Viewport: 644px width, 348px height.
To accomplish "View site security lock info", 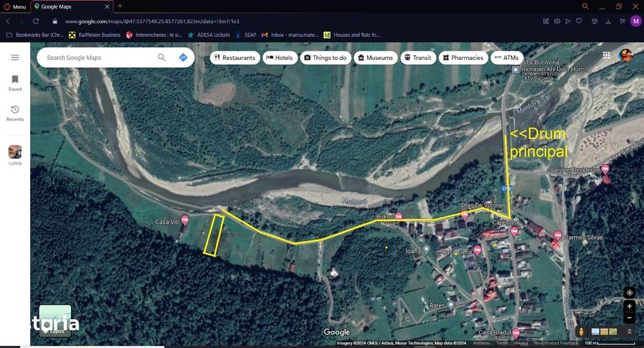I will tap(55, 21).
